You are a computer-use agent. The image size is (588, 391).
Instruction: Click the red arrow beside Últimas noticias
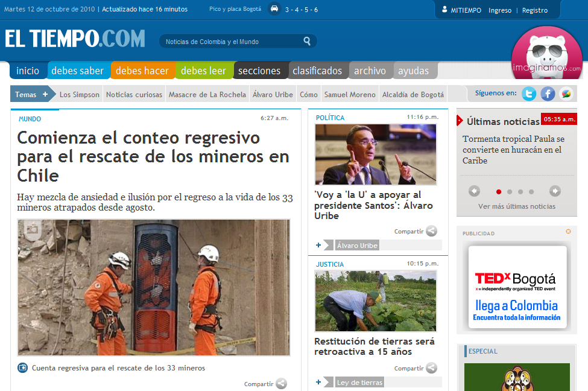point(460,121)
